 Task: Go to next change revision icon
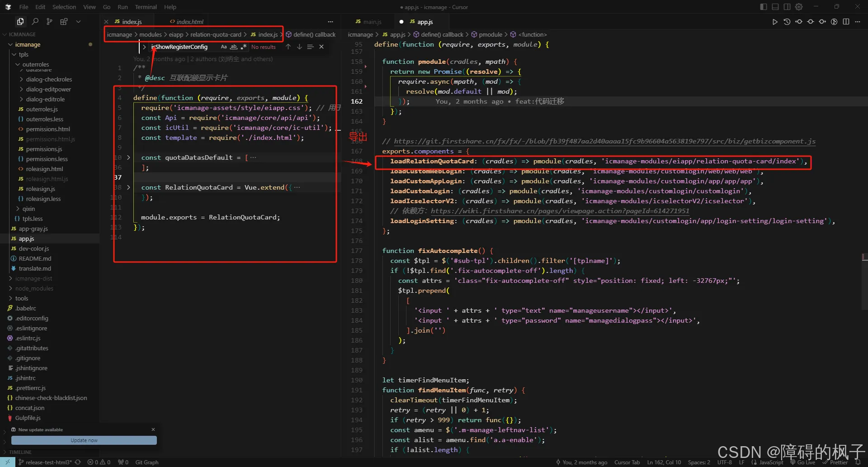point(822,22)
